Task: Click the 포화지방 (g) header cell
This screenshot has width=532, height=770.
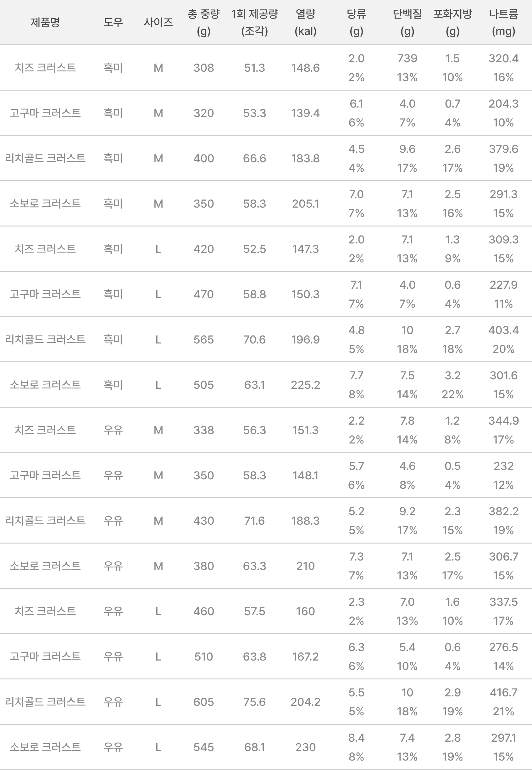Action: click(x=452, y=22)
